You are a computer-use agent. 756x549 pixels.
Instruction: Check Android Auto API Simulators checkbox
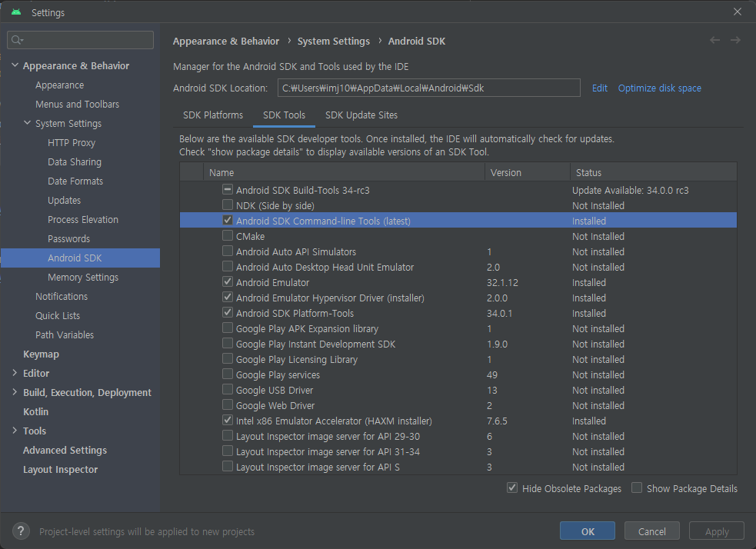tap(228, 251)
